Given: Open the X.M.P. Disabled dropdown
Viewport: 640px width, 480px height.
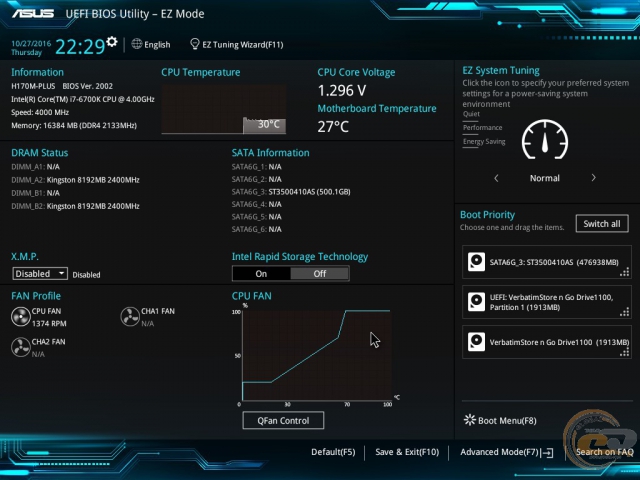Looking at the screenshot, I should click(x=40, y=273).
